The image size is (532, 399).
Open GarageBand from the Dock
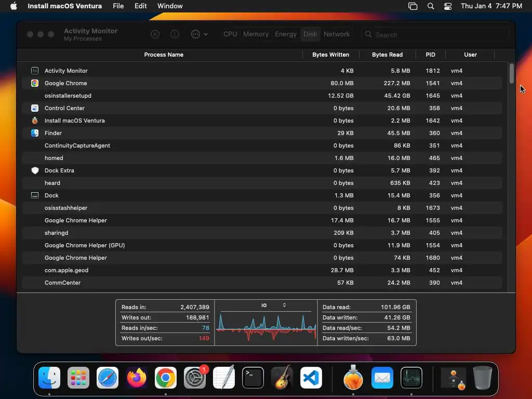pos(282,378)
